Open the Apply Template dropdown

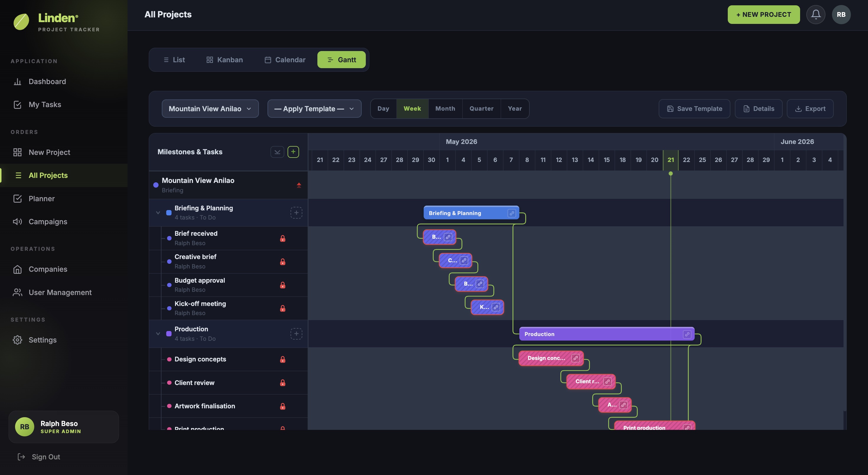coord(314,108)
